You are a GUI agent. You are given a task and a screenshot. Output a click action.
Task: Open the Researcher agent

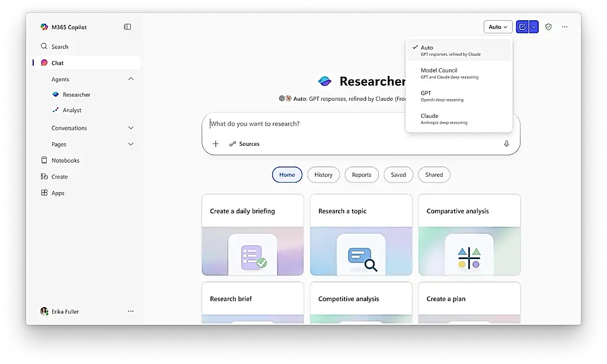(x=71, y=94)
